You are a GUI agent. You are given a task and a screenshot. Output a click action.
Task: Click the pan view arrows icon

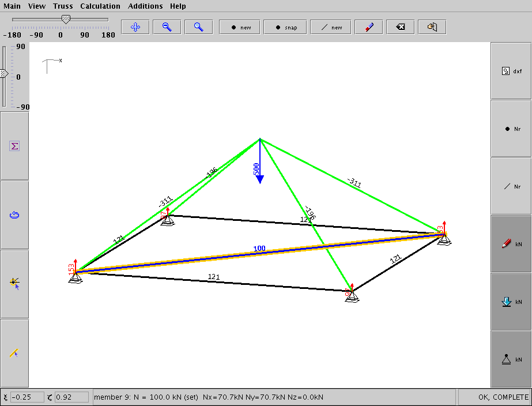click(135, 27)
